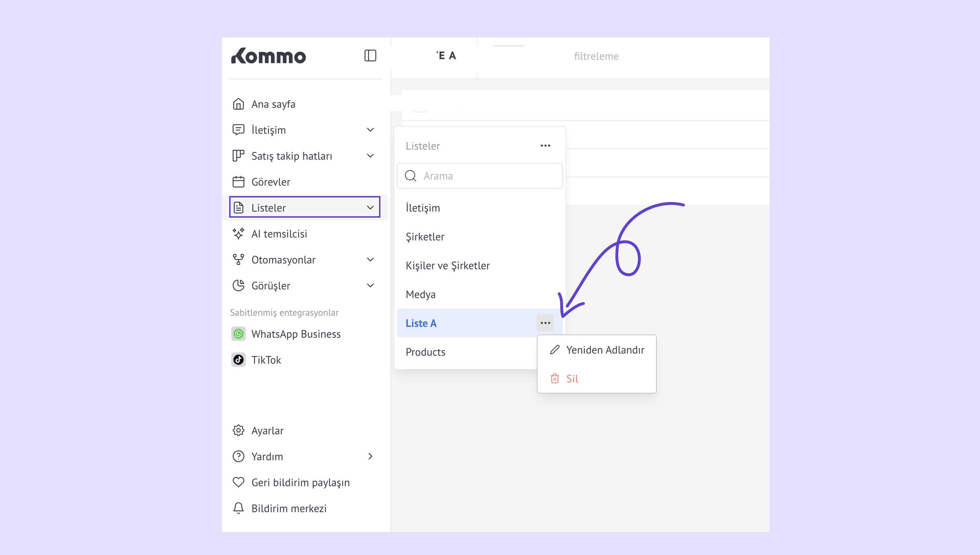Open the Yardım submenu arrow
This screenshot has height=555, width=980.
pos(370,456)
